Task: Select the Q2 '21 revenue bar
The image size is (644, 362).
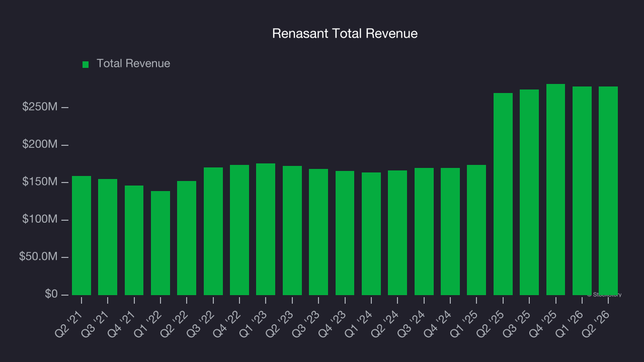Action: tap(82, 235)
